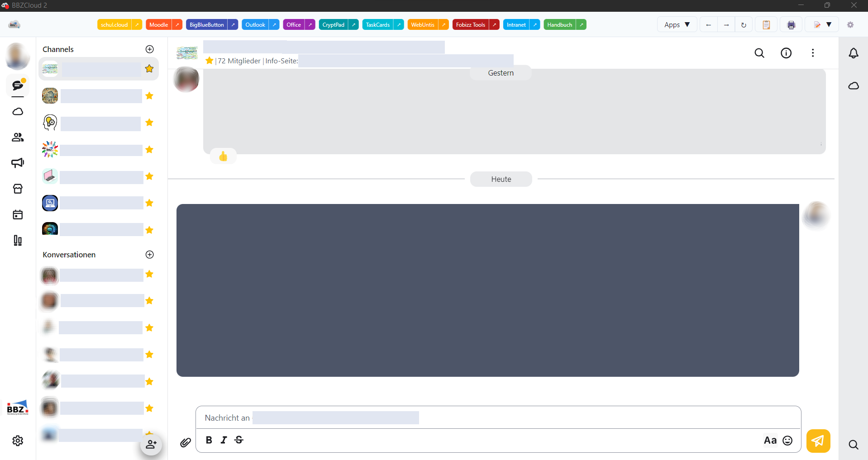The width and height of the screenshot is (868, 460).
Task: Expand the Channels add menu
Action: (150, 49)
